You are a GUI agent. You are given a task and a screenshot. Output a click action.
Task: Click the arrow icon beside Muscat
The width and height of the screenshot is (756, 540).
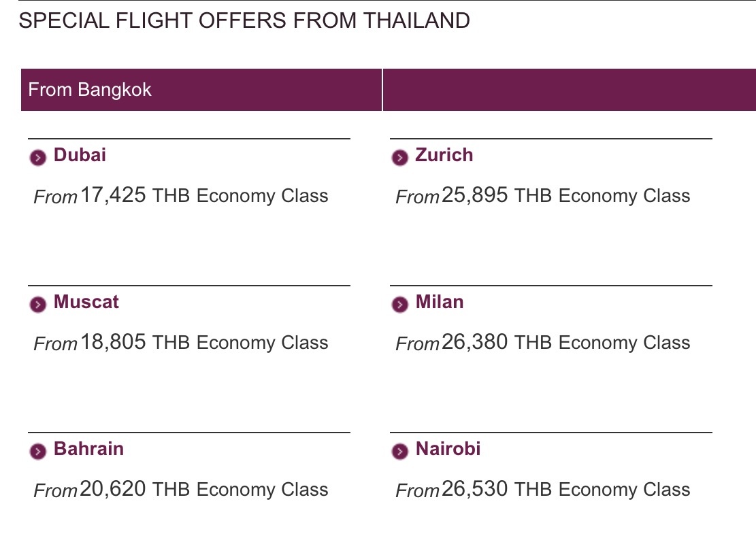pos(38,305)
